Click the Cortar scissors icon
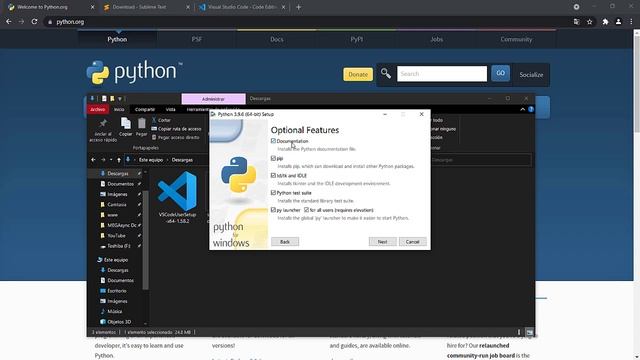 tap(154, 120)
